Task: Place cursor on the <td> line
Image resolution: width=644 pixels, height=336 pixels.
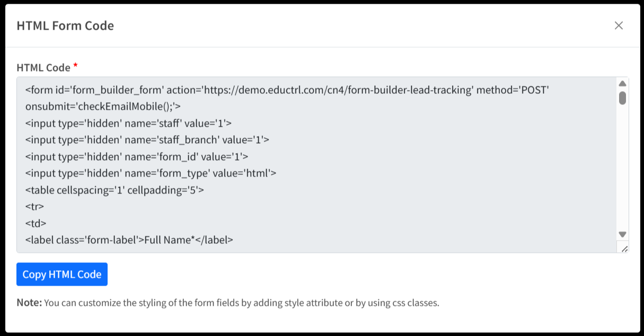Action: click(x=36, y=223)
